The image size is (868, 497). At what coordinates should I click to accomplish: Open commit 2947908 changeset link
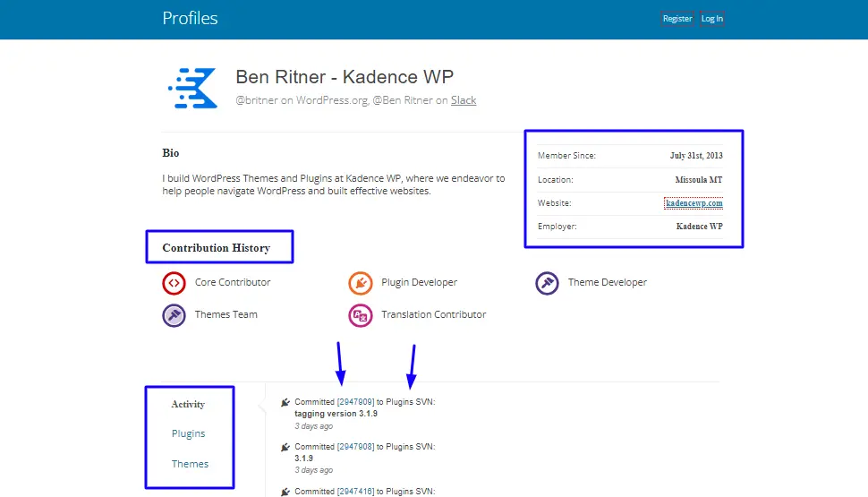click(355, 447)
